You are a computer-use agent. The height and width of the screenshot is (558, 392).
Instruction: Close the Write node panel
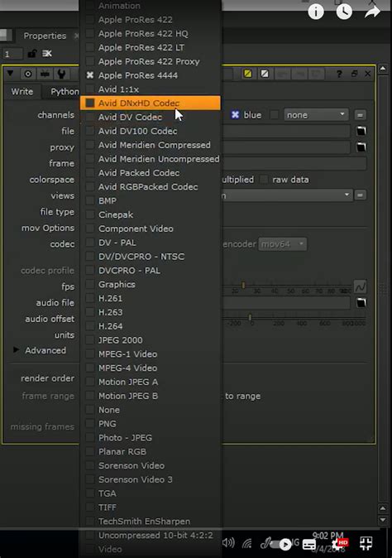(x=368, y=74)
